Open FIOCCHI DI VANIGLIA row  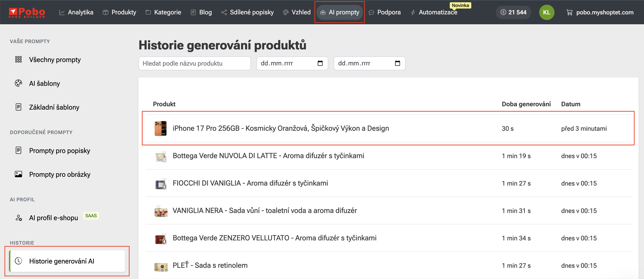click(x=388, y=183)
